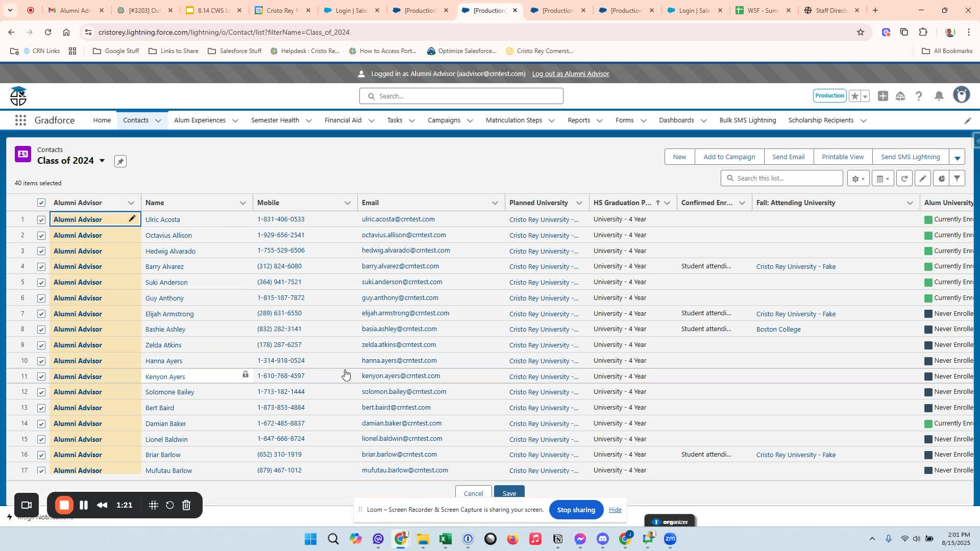980x551 pixels.
Task: Open the App Launcher grid icon
Action: tap(20, 120)
